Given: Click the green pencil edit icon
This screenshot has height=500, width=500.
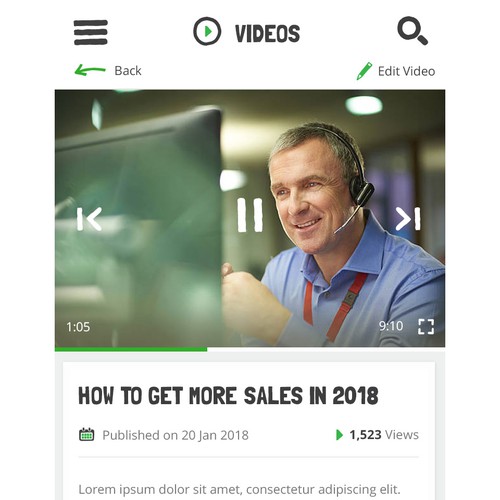Looking at the screenshot, I should pos(364,71).
